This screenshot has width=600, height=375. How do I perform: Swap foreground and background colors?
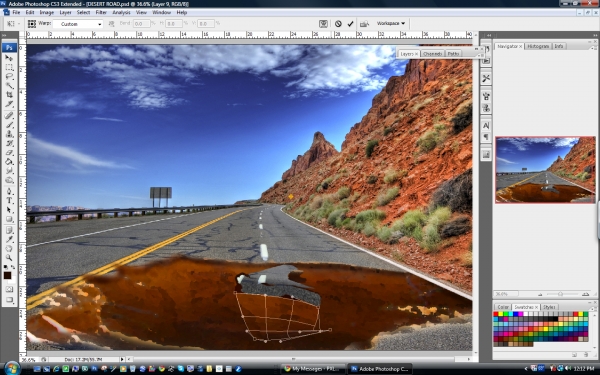[x=13, y=267]
